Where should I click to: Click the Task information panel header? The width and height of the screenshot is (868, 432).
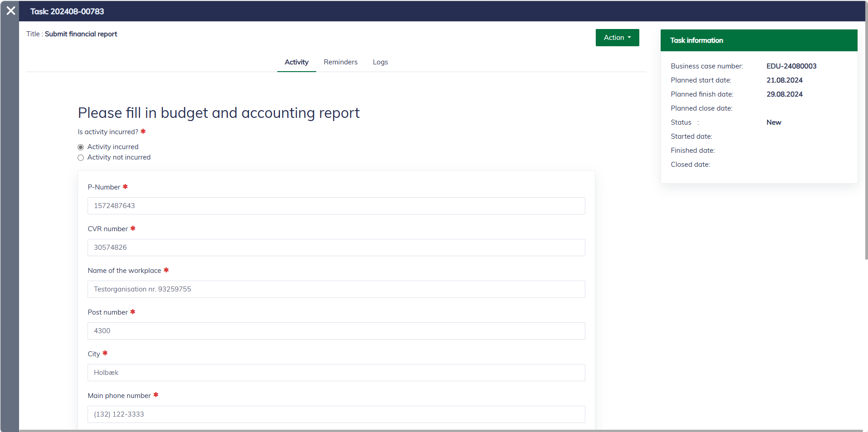(759, 40)
